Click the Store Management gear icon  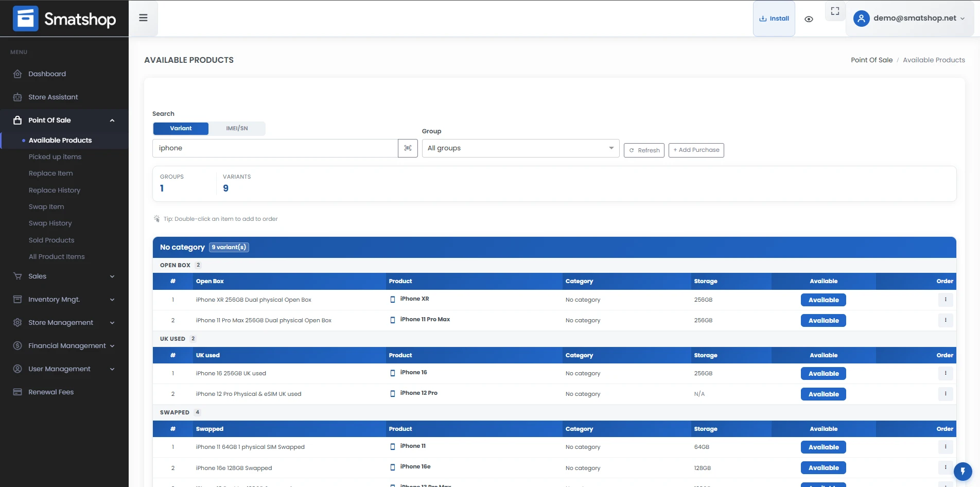(x=17, y=323)
